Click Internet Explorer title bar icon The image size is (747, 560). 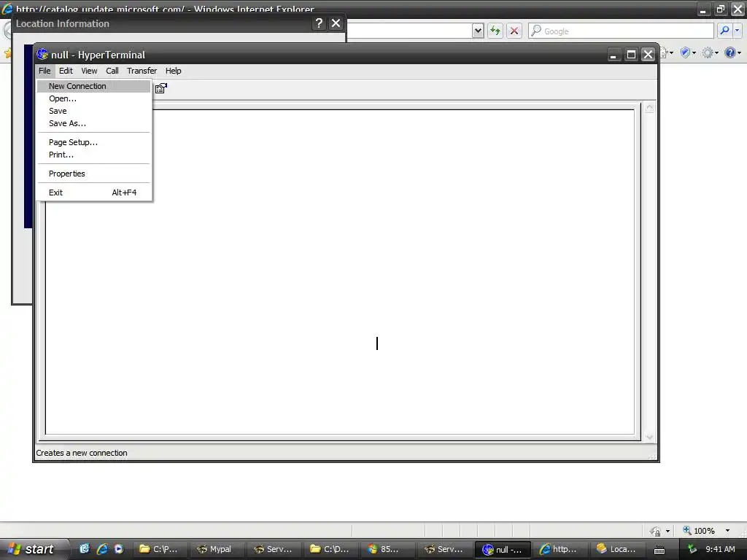tap(7, 8)
